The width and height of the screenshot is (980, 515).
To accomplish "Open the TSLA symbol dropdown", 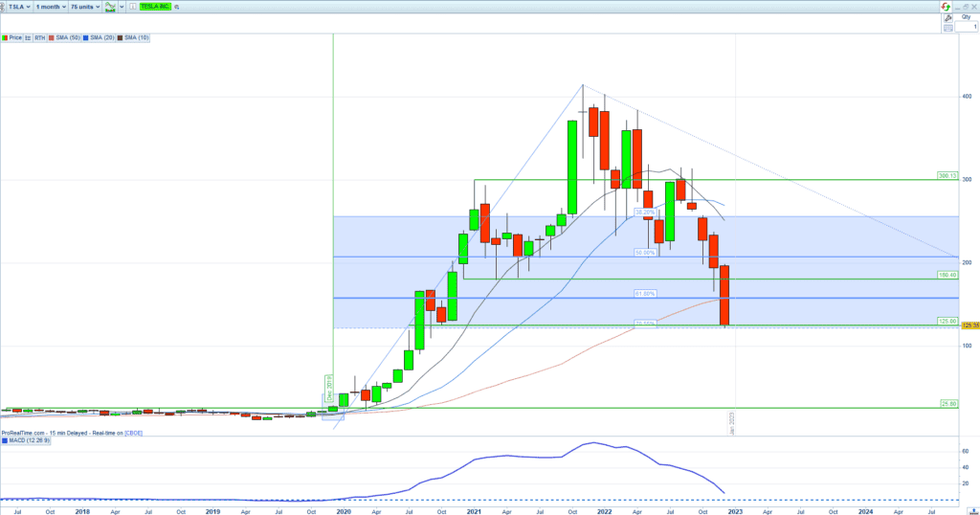I will click(19, 7).
